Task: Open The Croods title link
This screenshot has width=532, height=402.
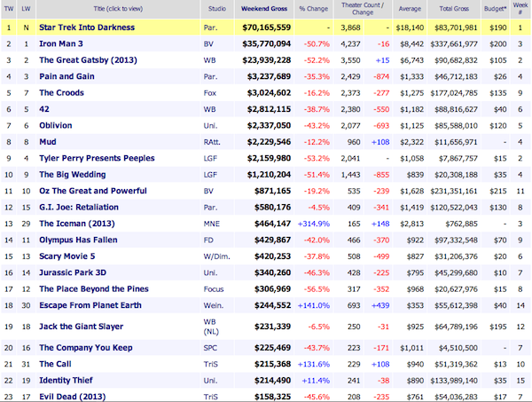Action: [61, 92]
